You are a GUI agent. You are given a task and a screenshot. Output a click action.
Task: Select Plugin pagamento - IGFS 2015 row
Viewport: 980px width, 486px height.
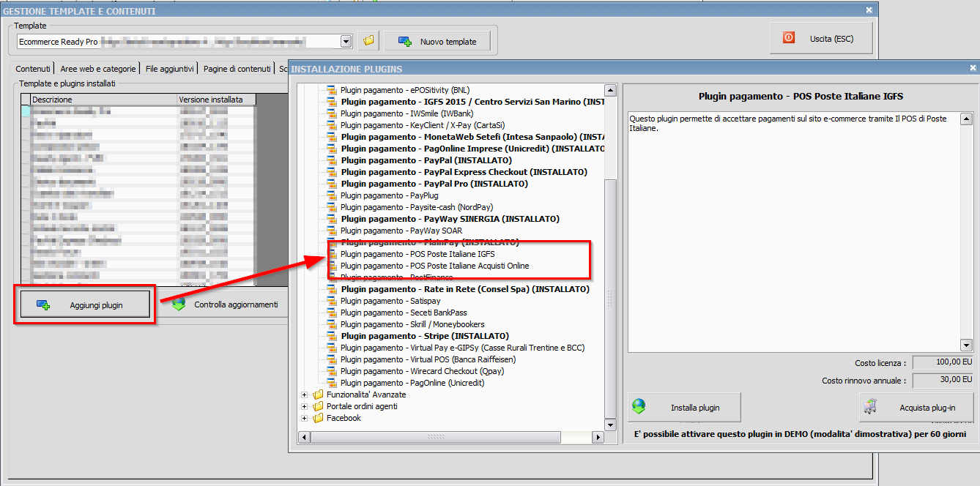pos(472,102)
